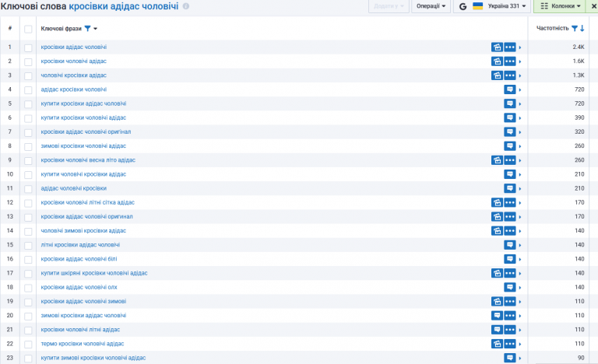Check the box for row 1 кросівки адідас чоловічі
This screenshot has height=364, width=598.
point(28,47)
